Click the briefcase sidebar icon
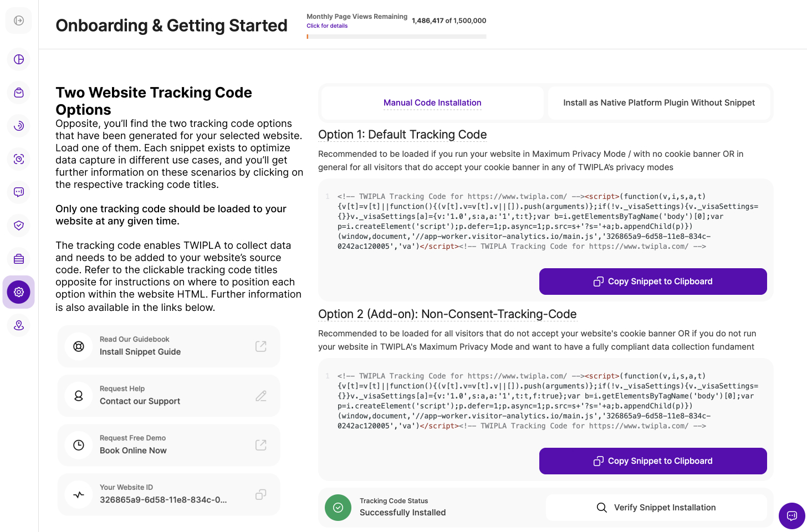The width and height of the screenshot is (807, 532). tap(19, 259)
